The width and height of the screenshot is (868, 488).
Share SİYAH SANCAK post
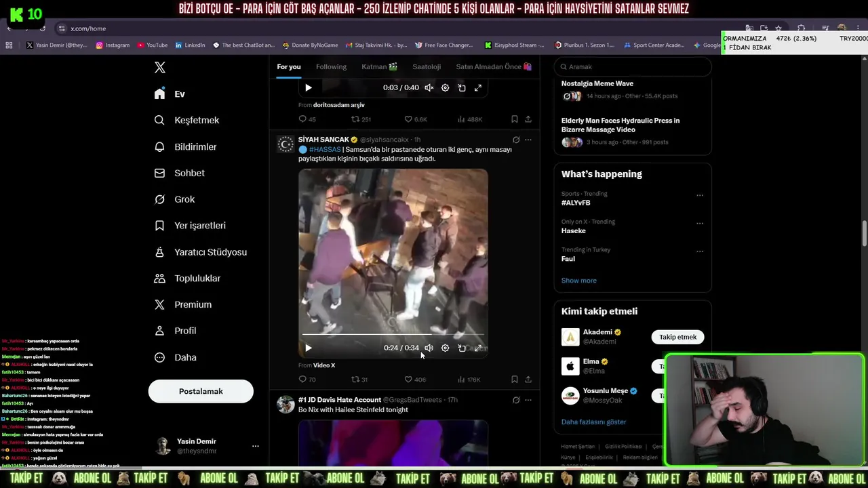click(528, 380)
